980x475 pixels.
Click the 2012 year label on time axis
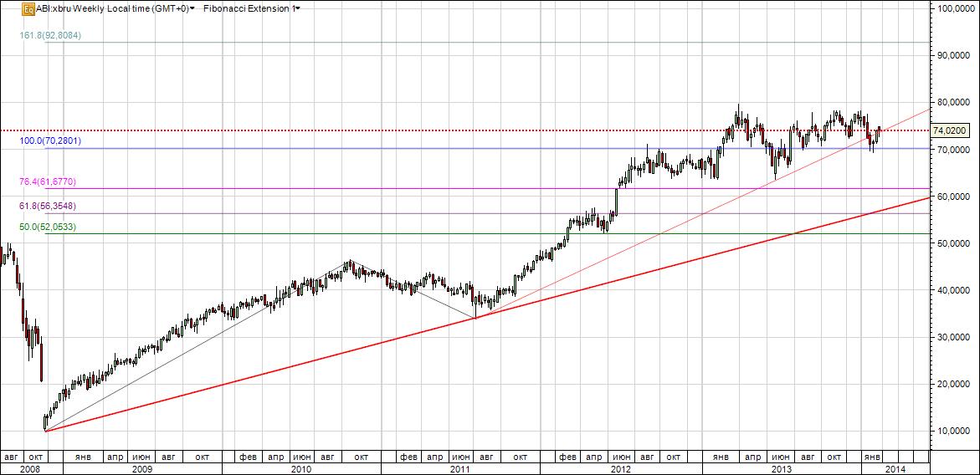pyautogui.click(x=621, y=468)
